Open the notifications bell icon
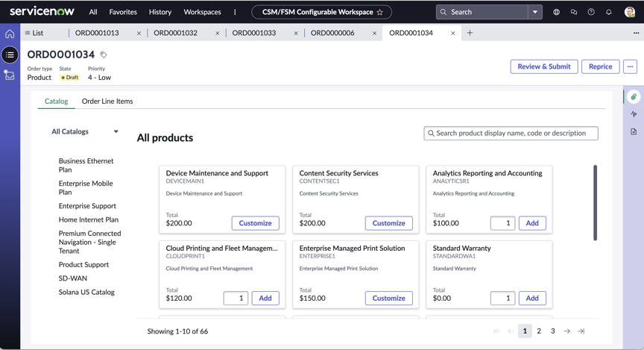644x350 pixels. tap(609, 12)
